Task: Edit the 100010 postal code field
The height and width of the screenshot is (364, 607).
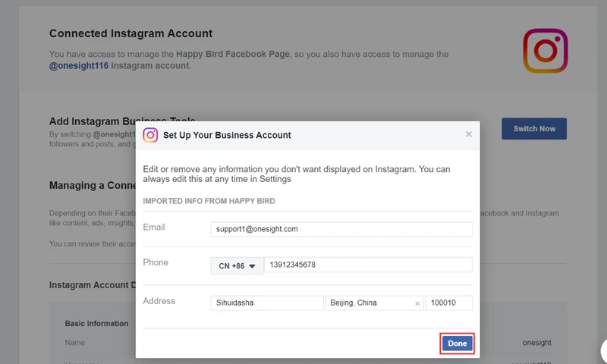Action: coord(448,303)
